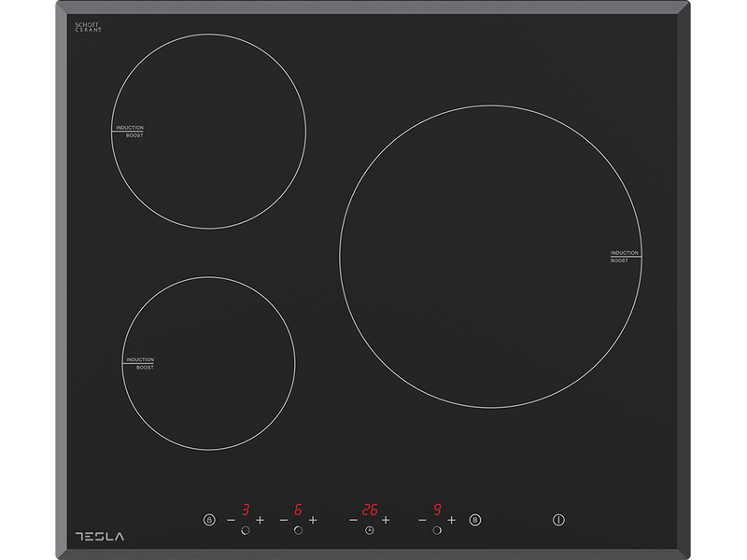The height and width of the screenshot is (560, 747).
Task: Increase the heat level showing 6
Action: 314,519
